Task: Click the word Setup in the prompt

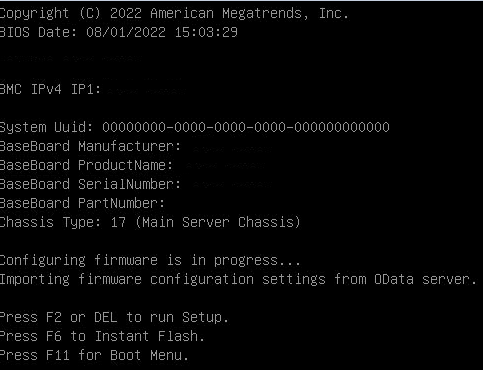Action: (x=205, y=318)
